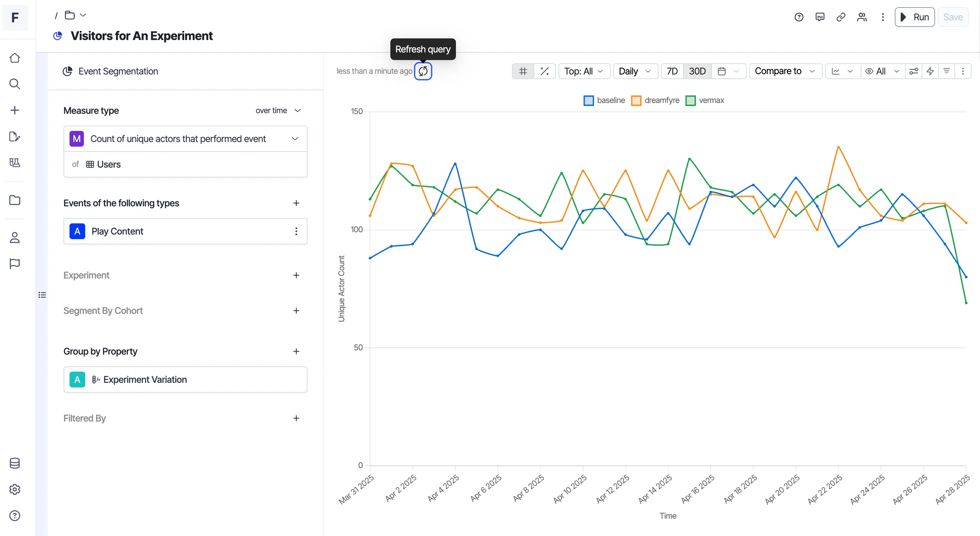Viewport: 980px width, 536px height.
Task: Select the 30D date range
Action: coord(697,71)
